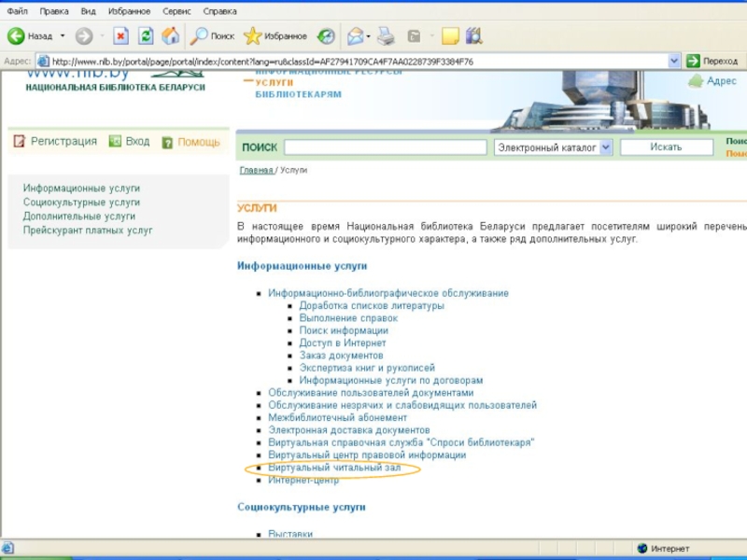Open the Избранное menu
This screenshot has height=560, width=747.
129,11
